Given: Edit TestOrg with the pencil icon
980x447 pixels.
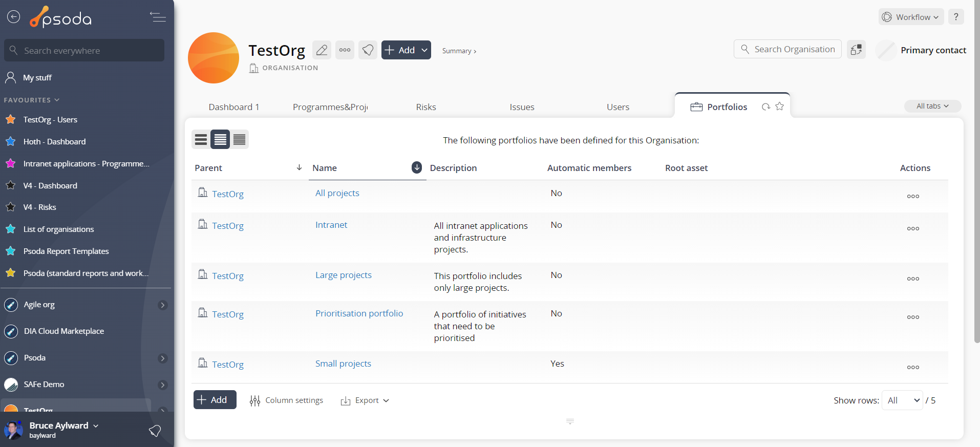Looking at the screenshot, I should 322,50.
